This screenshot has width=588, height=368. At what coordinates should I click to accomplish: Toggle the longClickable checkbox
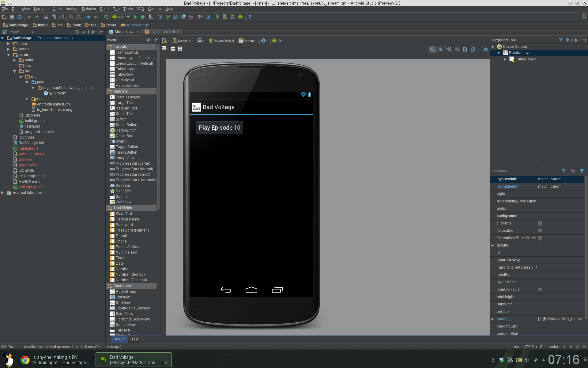[x=540, y=289]
